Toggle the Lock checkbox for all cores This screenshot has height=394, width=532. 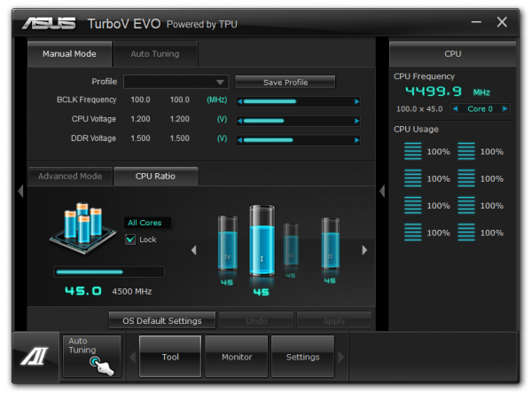[x=130, y=240]
